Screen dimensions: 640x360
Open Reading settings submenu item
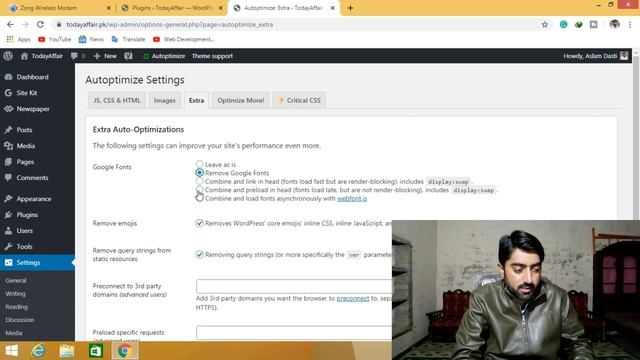(16, 307)
